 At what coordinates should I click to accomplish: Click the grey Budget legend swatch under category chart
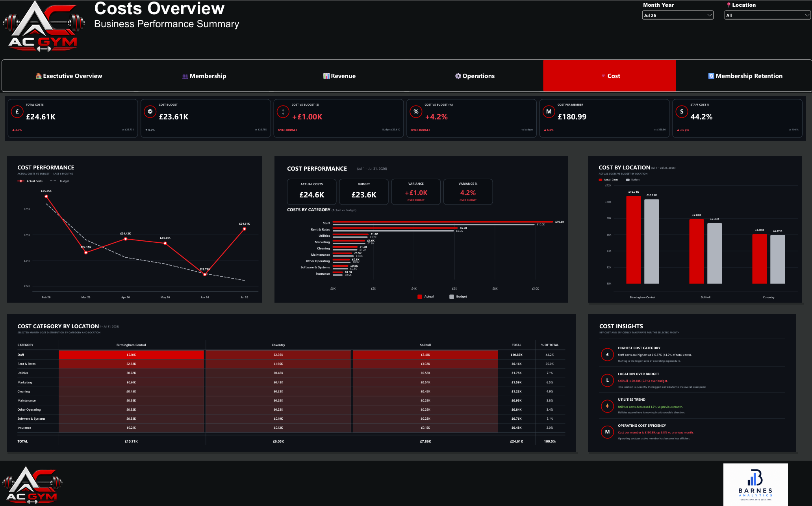(452, 297)
